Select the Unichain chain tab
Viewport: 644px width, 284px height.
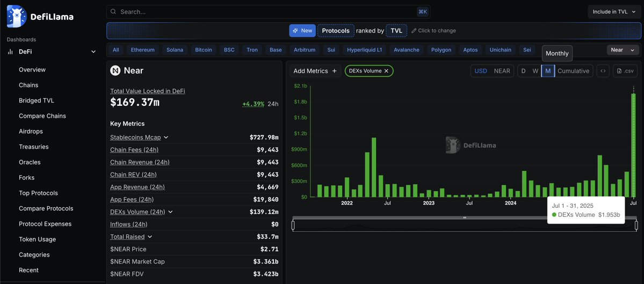point(500,50)
